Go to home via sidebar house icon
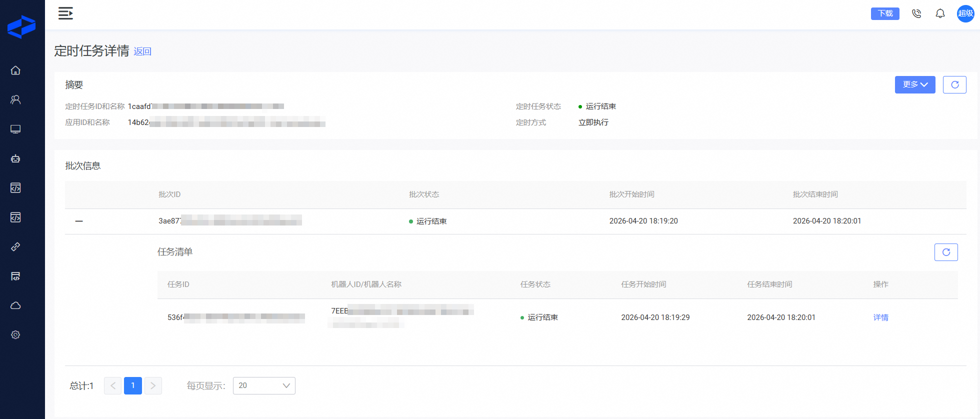This screenshot has height=419, width=980. point(15,70)
